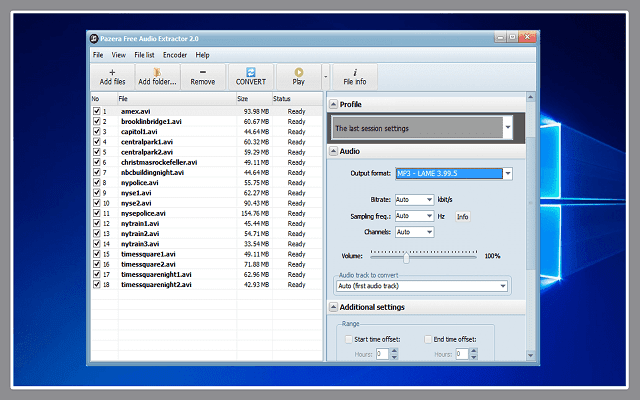Uncheck the amex.avi file checkbox
This screenshot has width=640, height=400.
click(x=97, y=112)
